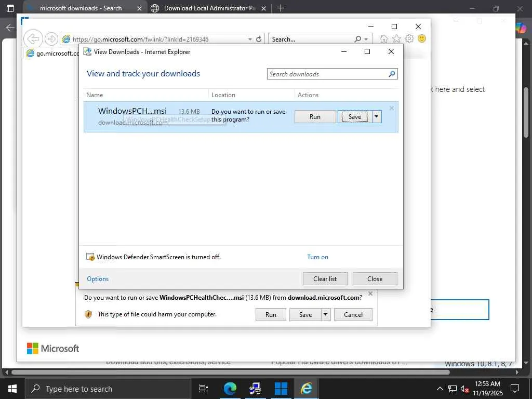532x399 pixels.
Task: Click the Search downloads magnifier icon
Action: 392,74
